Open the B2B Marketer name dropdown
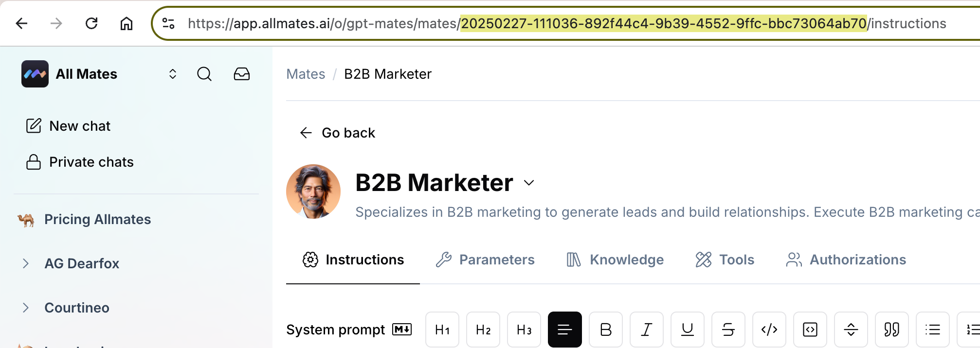980x348 pixels. point(529,183)
